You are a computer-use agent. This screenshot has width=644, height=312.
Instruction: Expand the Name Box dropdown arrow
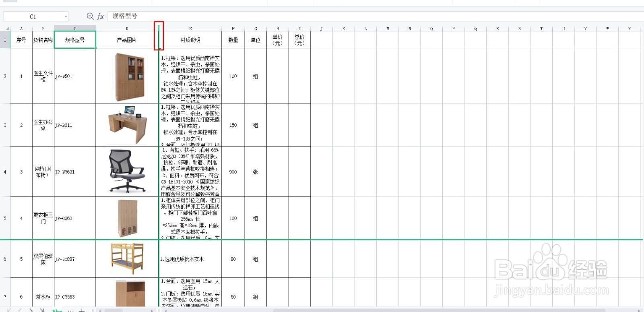66,17
